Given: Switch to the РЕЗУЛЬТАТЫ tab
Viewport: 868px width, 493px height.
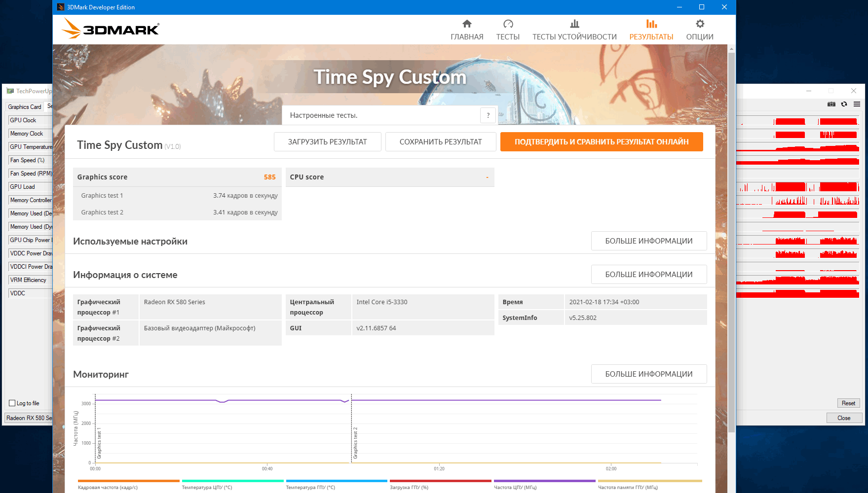Looking at the screenshot, I should click(651, 30).
